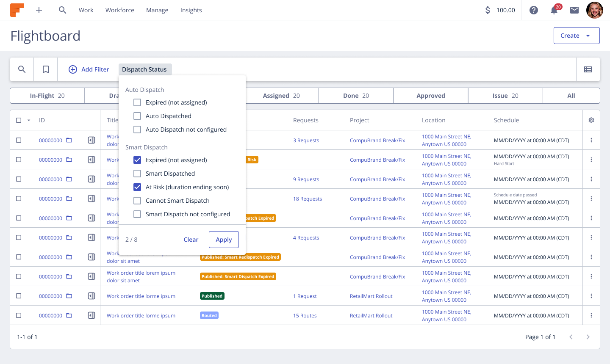Image resolution: width=610 pixels, height=364 pixels.
Task: Check the Smart Dispatched option
Action: coord(137,174)
